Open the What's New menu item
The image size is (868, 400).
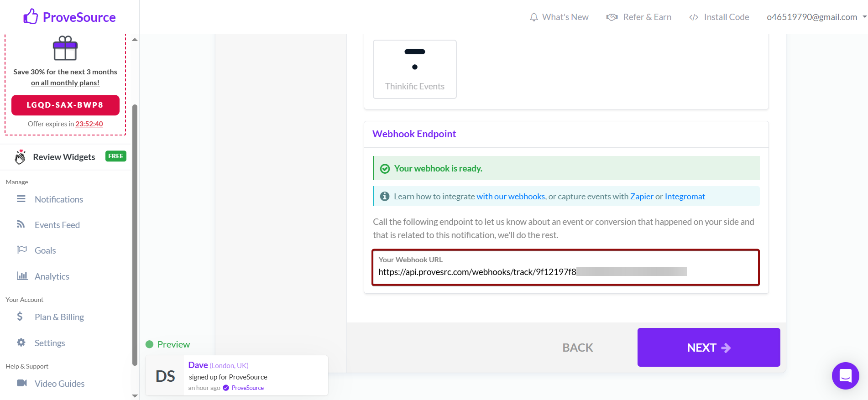(x=559, y=17)
